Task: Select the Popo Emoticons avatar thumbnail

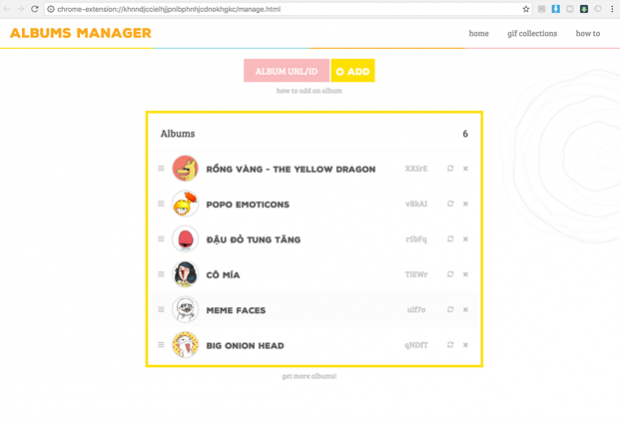Action: tap(185, 204)
